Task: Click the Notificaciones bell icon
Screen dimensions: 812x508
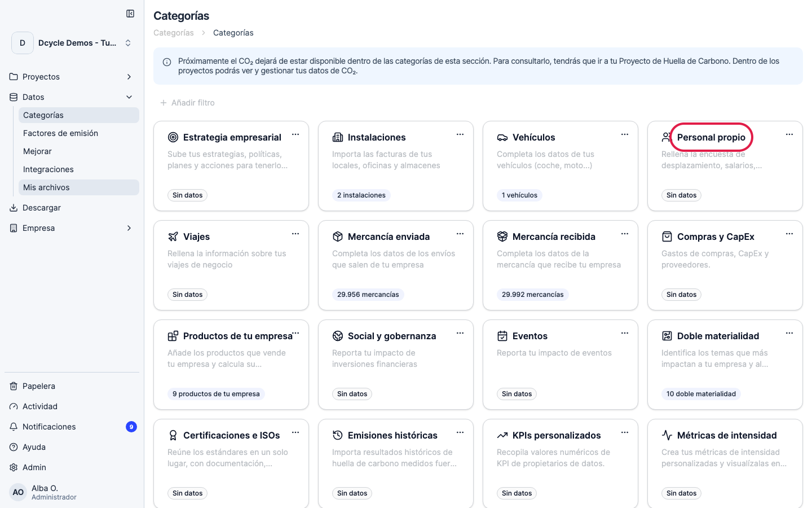Action: 14,427
